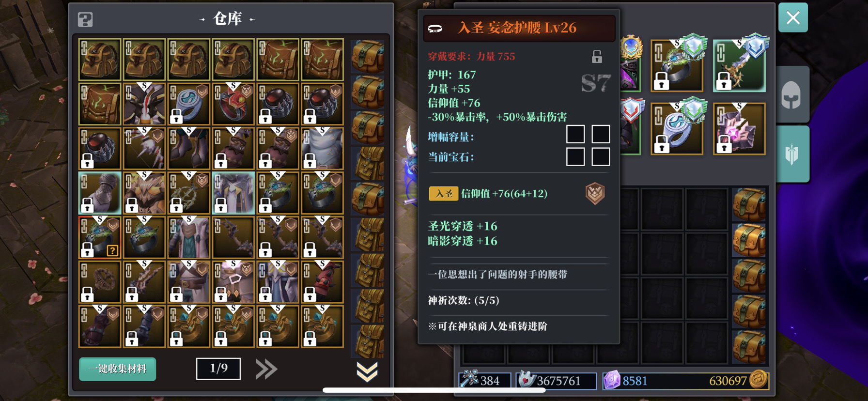This screenshot has height=401, width=868.
Task: Close the equipment panel with X
Action: tap(793, 18)
